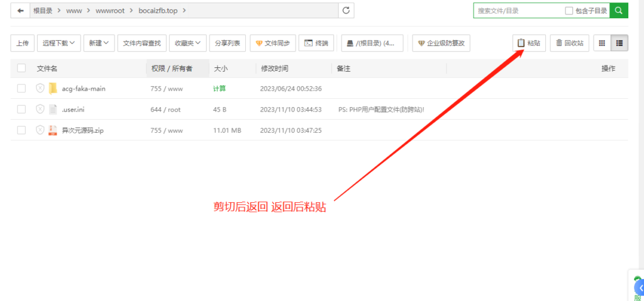Click the 粘贴 paste button
The image size is (644, 301).
tap(529, 43)
